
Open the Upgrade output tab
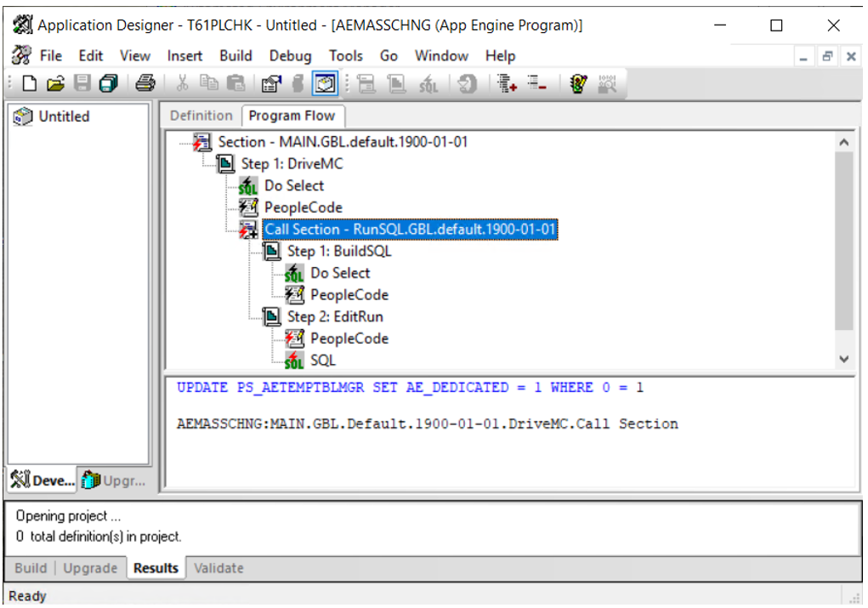coord(90,568)
